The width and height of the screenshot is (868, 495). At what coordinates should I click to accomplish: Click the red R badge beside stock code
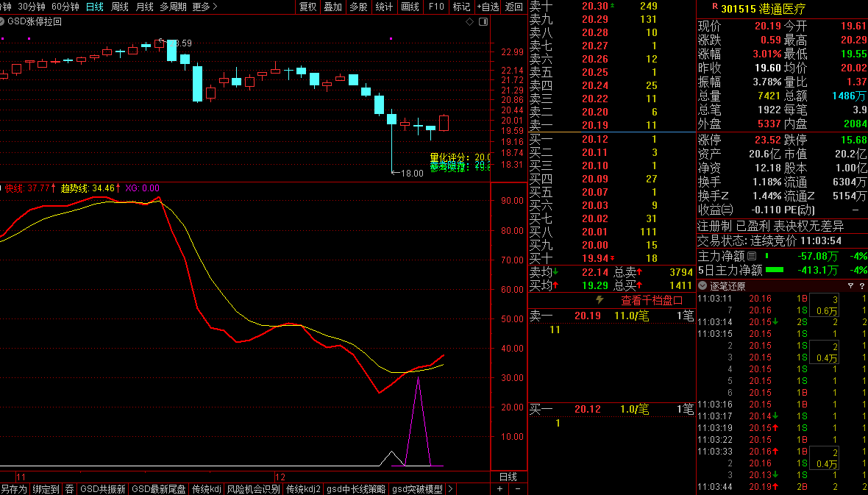[715, 9]
